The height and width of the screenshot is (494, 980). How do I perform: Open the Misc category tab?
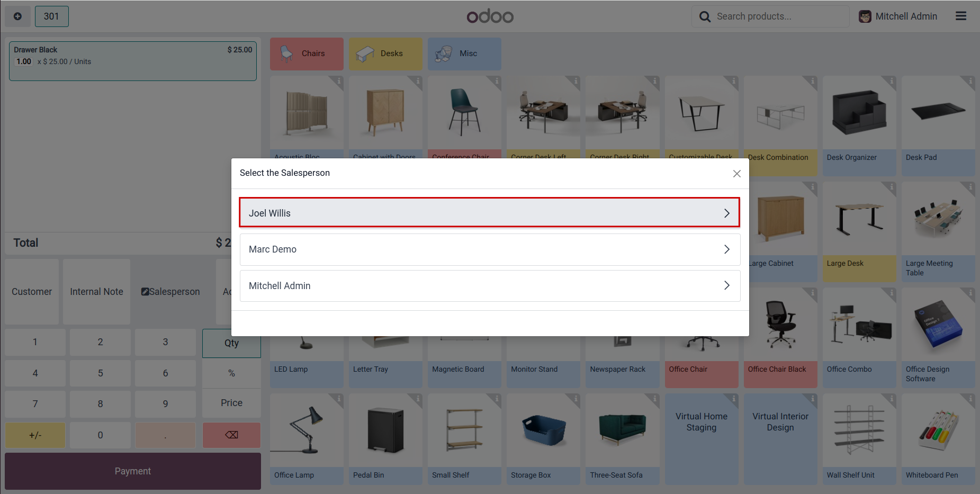[x=464, y=53]
